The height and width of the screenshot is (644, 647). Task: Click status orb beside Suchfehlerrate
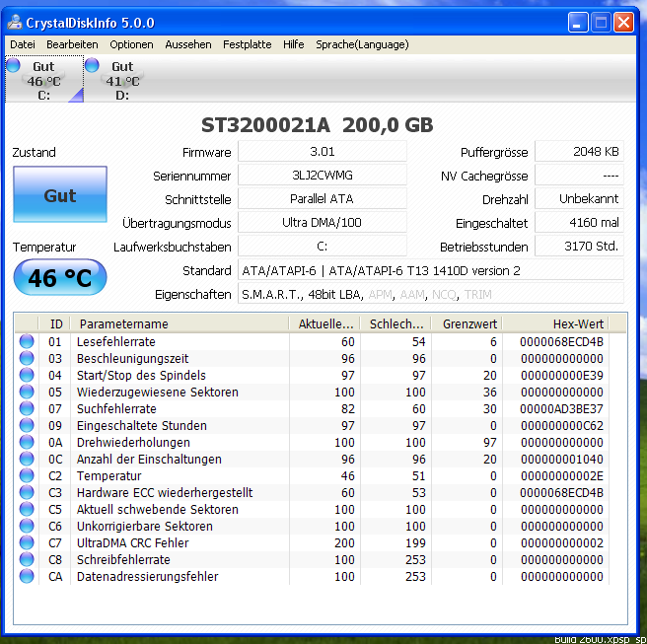(27, 409)
